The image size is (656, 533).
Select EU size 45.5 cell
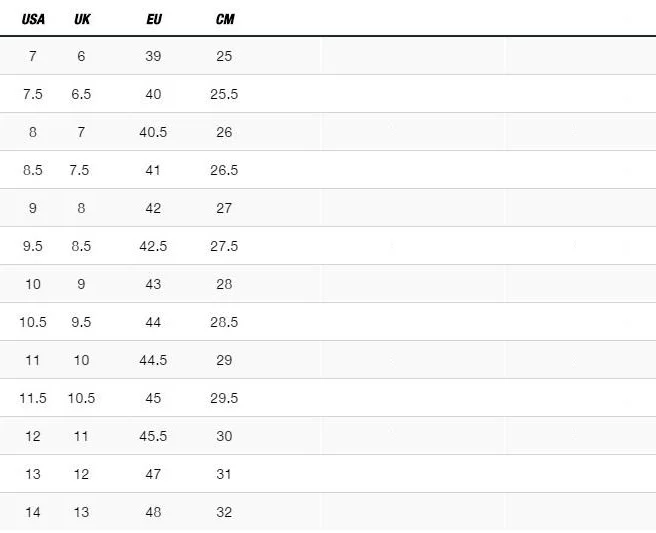tap(153, 436)
